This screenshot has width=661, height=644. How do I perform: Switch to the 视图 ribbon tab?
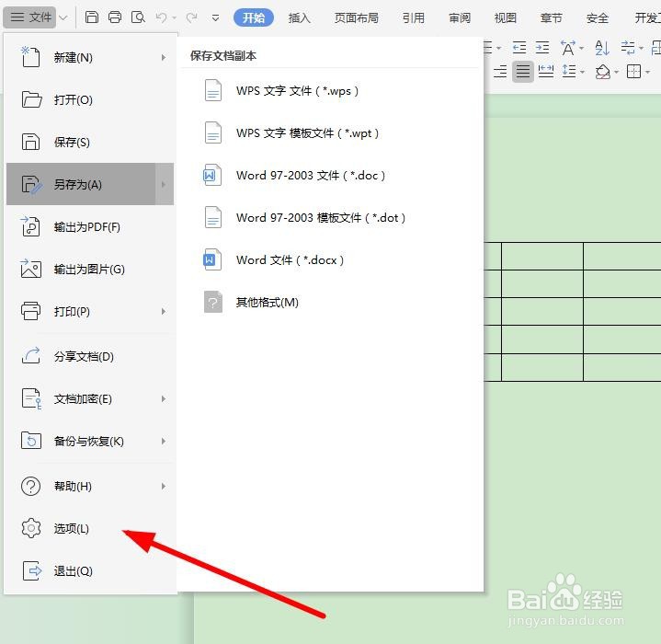(505, 17)
